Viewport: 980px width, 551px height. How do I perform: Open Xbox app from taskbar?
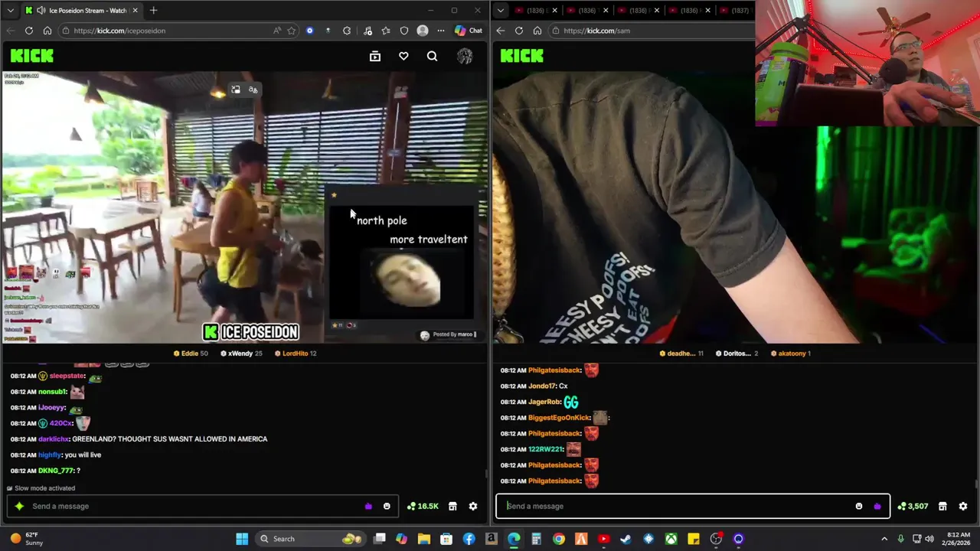click(x=671, y=539)
